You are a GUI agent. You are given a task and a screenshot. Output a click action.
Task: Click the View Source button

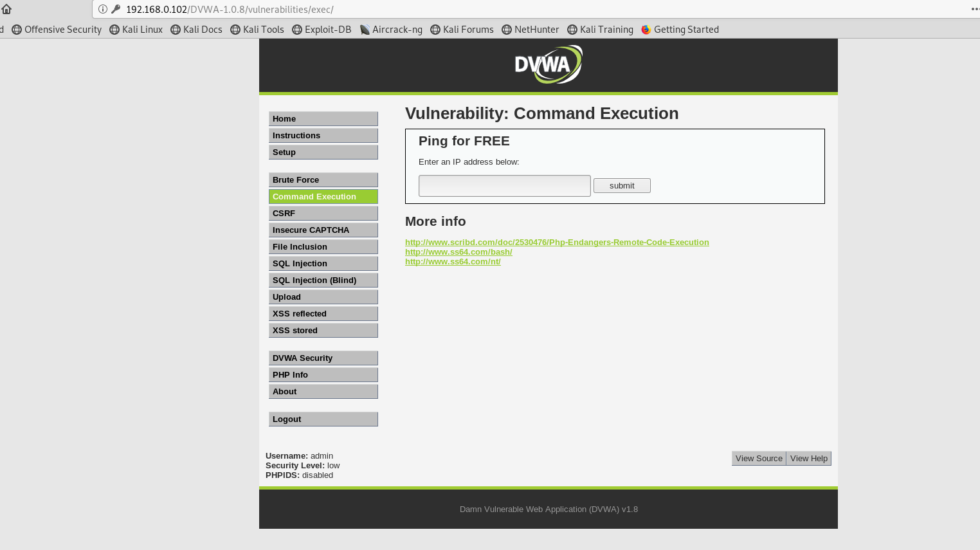759,459
